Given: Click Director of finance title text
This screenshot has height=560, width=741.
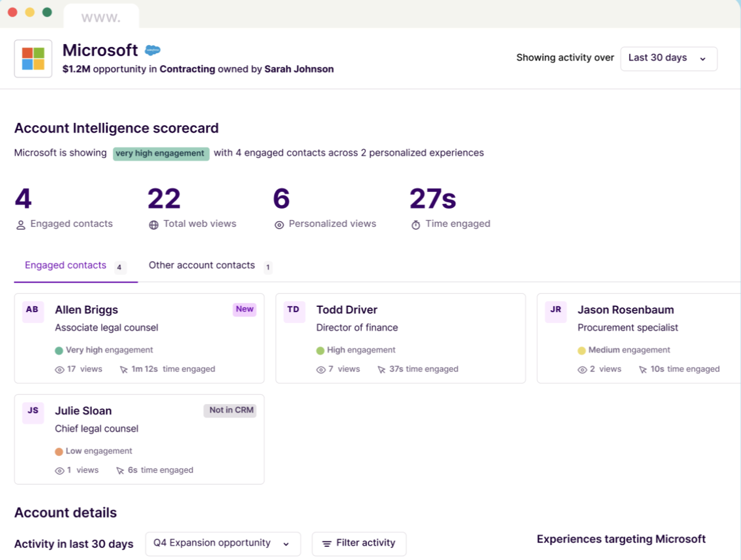Looking at the screenshot, I should [x=357, y=328].
